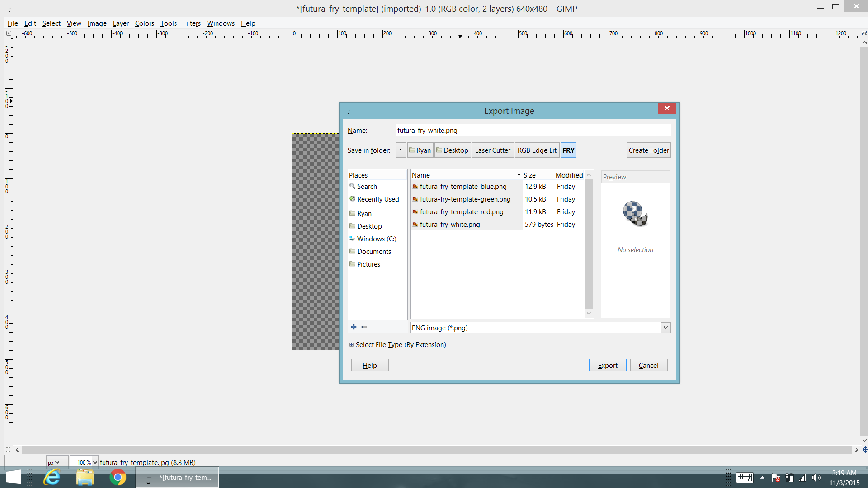The height and width of the screenshot is (488, 868).
Task: Click the Cancel button
Action: click(648, 365)
